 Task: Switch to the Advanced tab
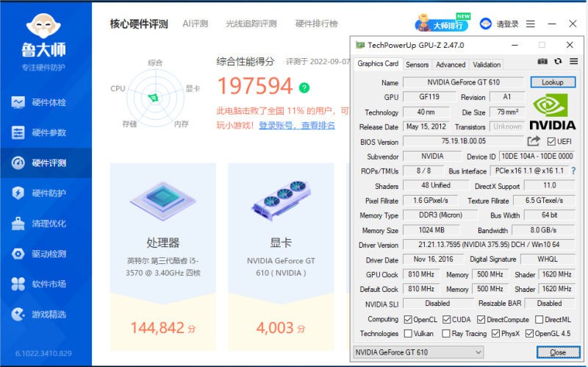click(451, 65)
